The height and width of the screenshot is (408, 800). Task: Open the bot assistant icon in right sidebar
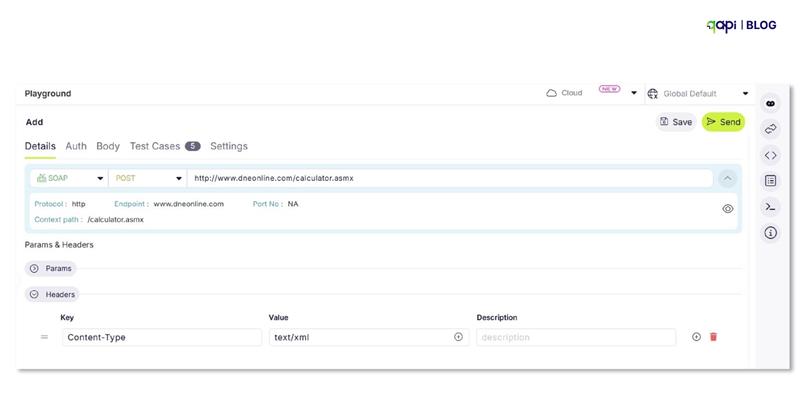(770, 104)
